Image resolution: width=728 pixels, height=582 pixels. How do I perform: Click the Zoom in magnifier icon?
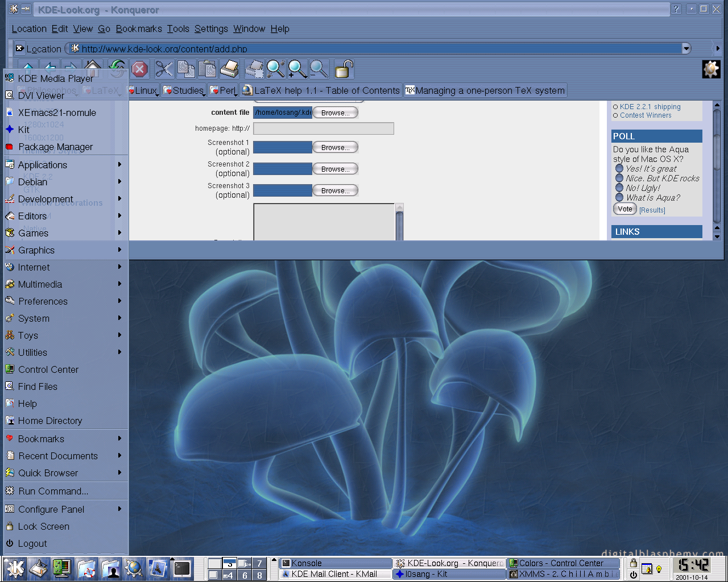pyautogui.click(x=297, y=69)
